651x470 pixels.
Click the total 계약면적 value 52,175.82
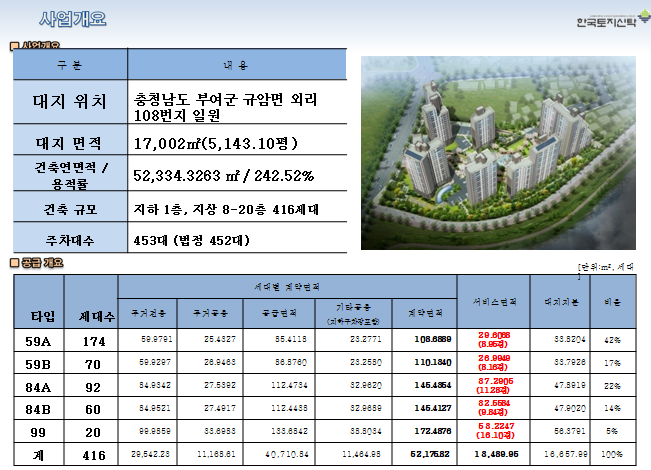coord(430,454)
